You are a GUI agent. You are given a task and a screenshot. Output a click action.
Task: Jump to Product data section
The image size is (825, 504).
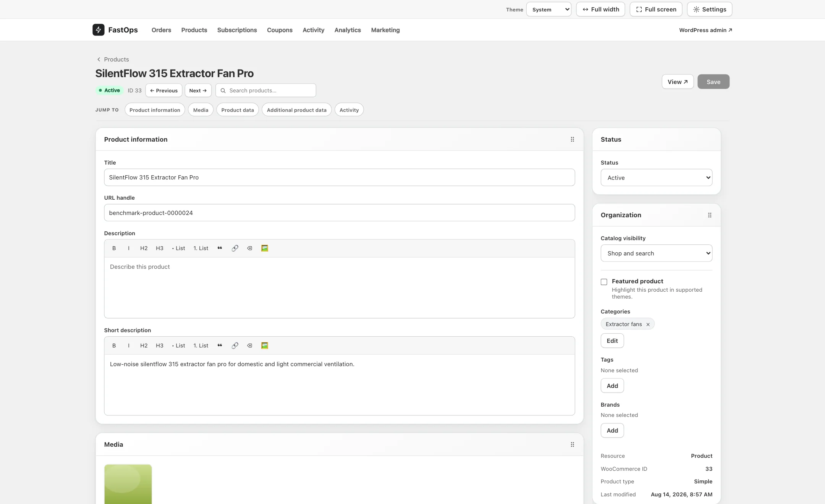238,110
